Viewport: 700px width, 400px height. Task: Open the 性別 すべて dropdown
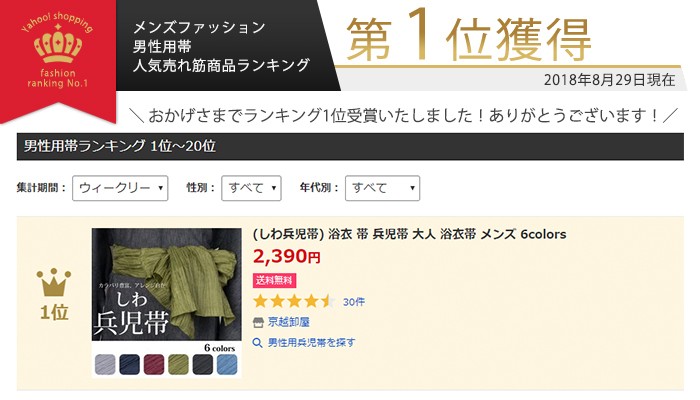pyautogui.click(x=251, y=188)
